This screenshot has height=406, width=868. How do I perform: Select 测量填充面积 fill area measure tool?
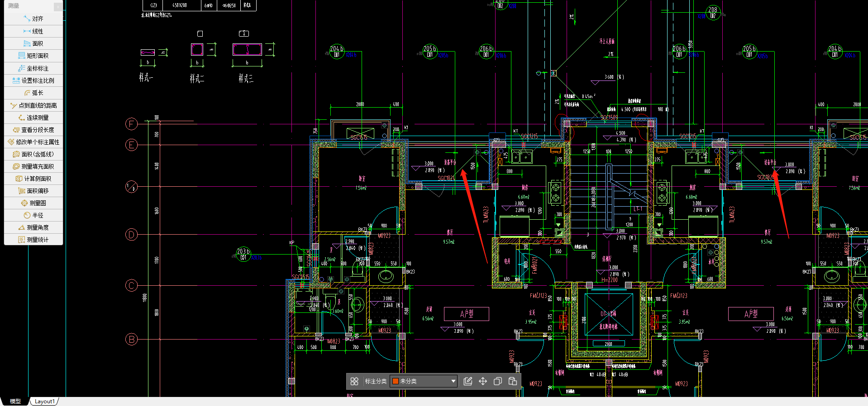[33, 166]
